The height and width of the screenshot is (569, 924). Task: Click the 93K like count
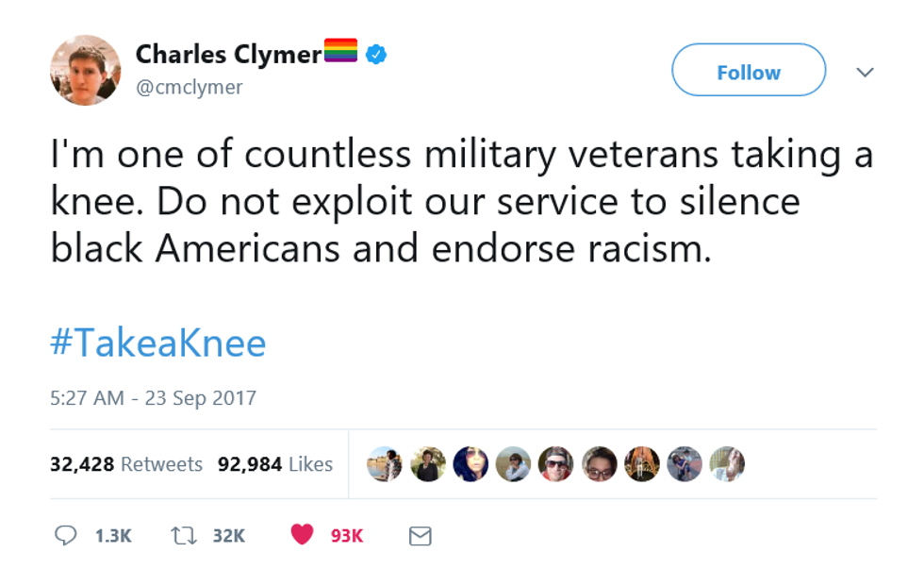point(346,536)
